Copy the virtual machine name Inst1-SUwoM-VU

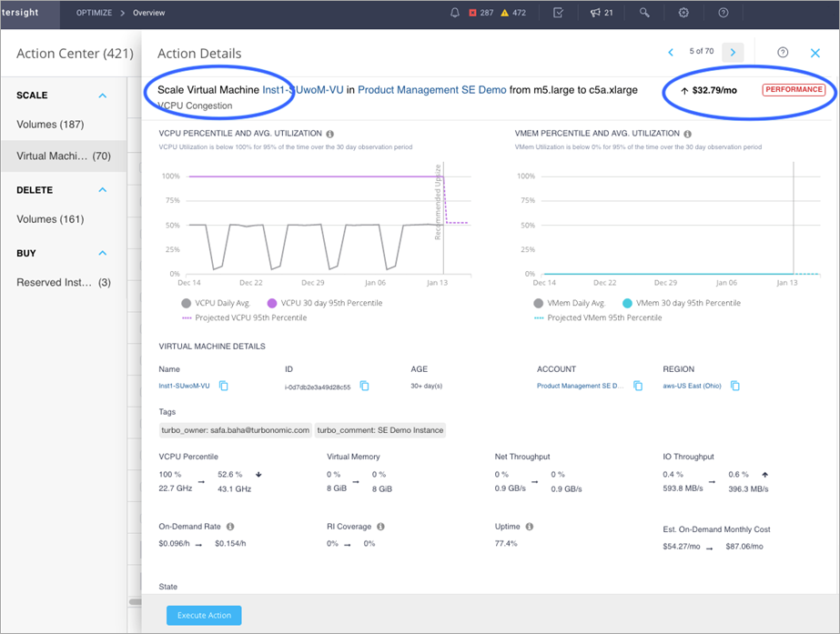pyautogui.click(x=224, y=386)
